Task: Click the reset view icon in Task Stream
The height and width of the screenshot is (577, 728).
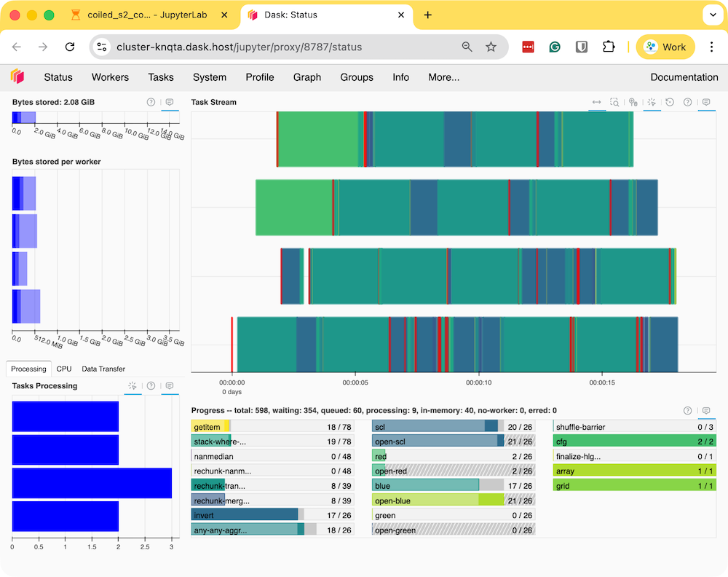Action: [670, 103]
